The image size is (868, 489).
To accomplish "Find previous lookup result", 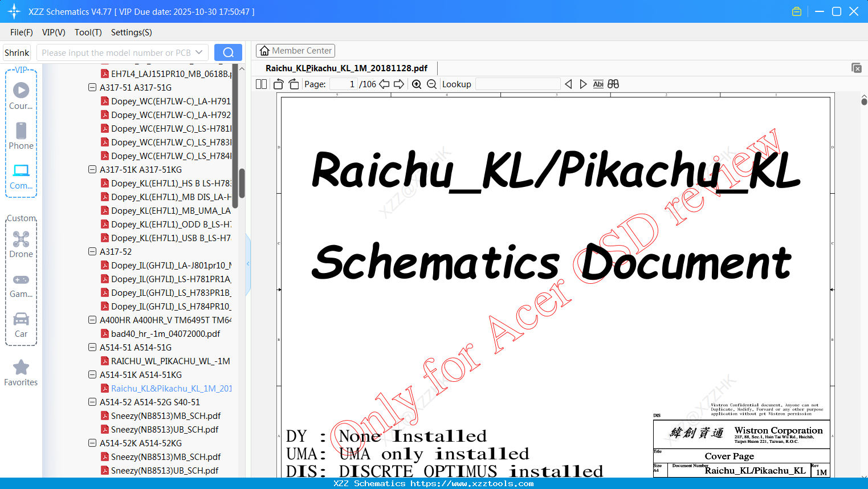I will click(568, 84).
